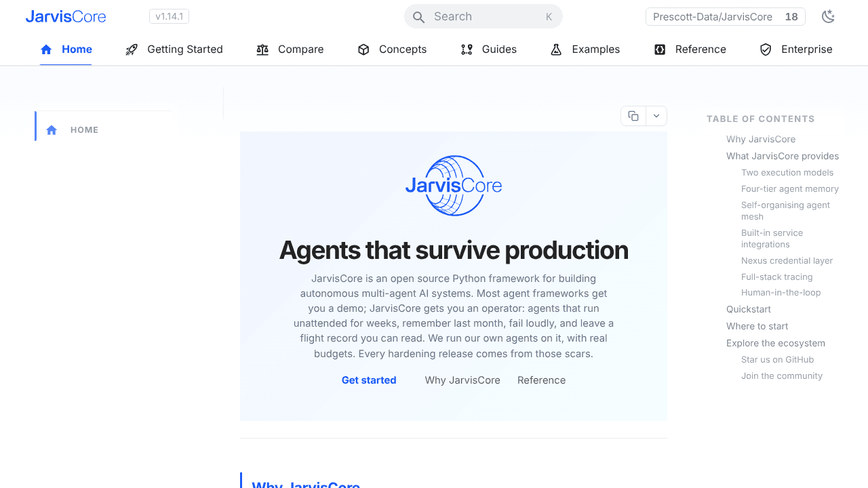Open the Concepts tab
The image size is (868, 488).
392,49
